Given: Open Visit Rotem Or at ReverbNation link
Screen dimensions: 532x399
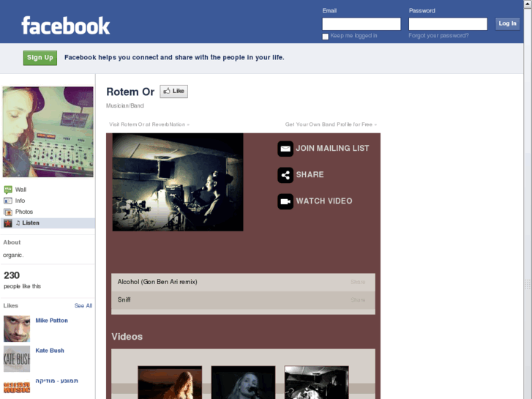Looking at the screenshot, I should coord(149,124).
